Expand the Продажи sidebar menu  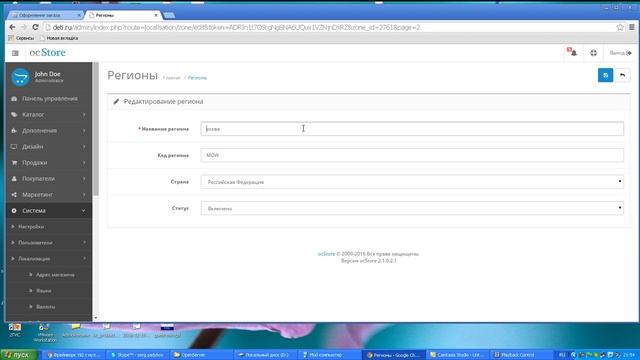[35, 162]
